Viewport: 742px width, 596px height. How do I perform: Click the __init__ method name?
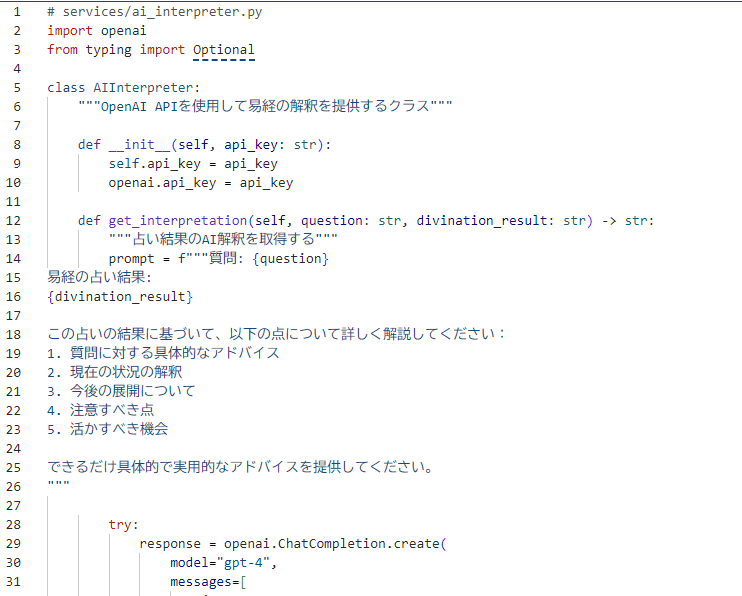(x=138, y=144)
